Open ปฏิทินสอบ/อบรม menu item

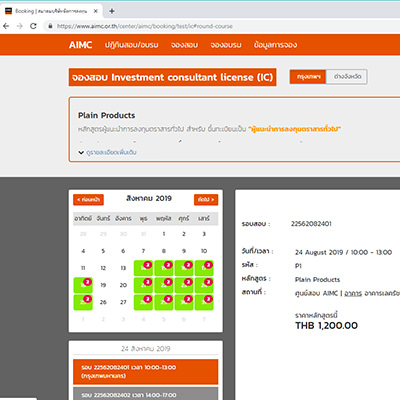point(131,45)
